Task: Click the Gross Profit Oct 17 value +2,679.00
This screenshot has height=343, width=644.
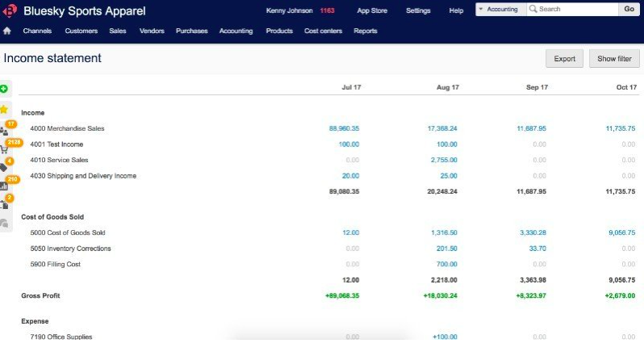Action: 620,295
